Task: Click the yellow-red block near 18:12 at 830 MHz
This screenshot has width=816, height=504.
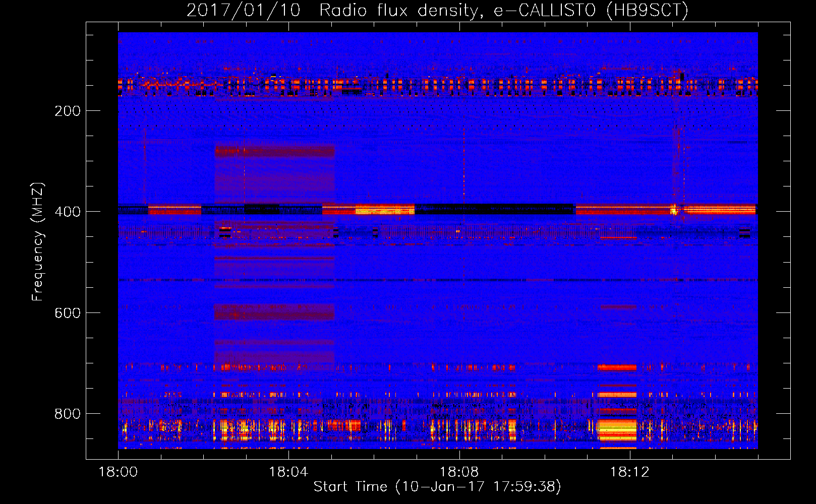Action: point(617,429)
